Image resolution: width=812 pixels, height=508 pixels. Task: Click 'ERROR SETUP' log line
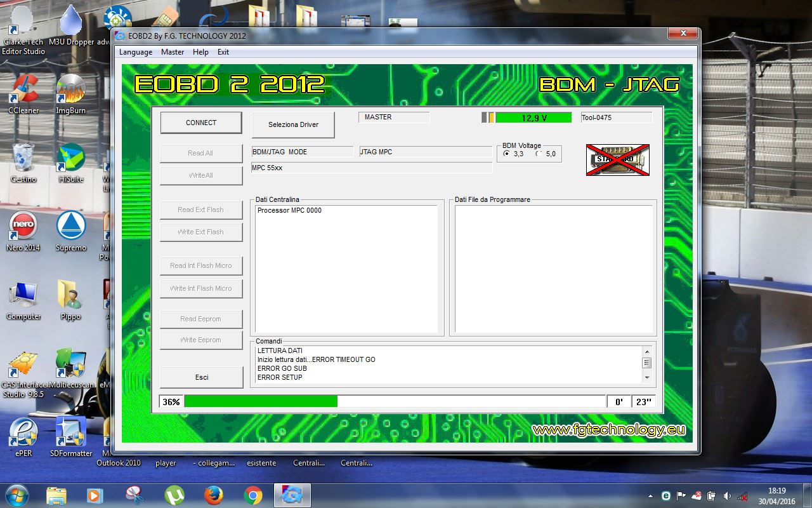pos(280,377)
